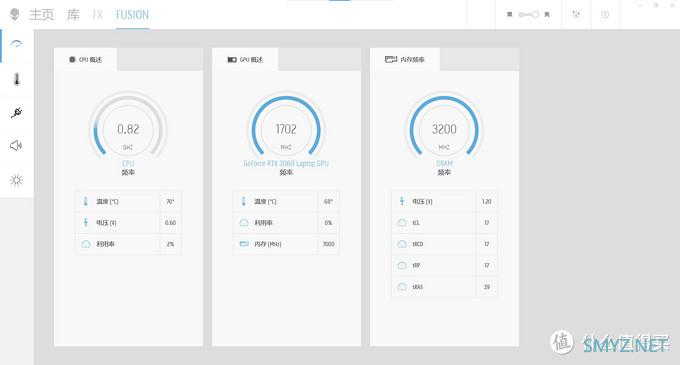This screenshot has height=365, width=680.
Task: Select the GPU memory value 7000
Action: 328,244
